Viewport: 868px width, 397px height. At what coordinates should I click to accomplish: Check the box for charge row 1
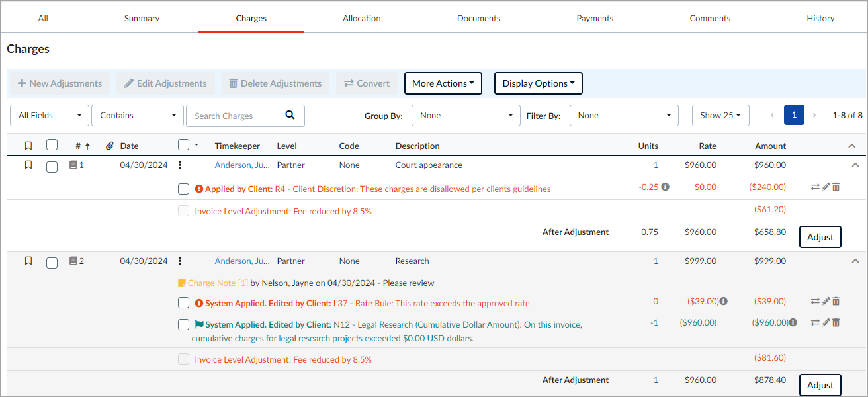(x=52, y=167)
